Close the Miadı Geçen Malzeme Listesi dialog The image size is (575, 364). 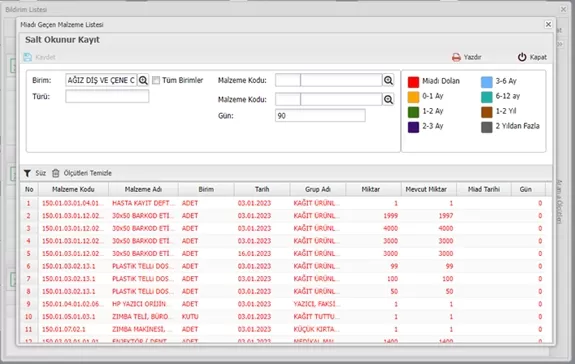(x=548, y=25)
